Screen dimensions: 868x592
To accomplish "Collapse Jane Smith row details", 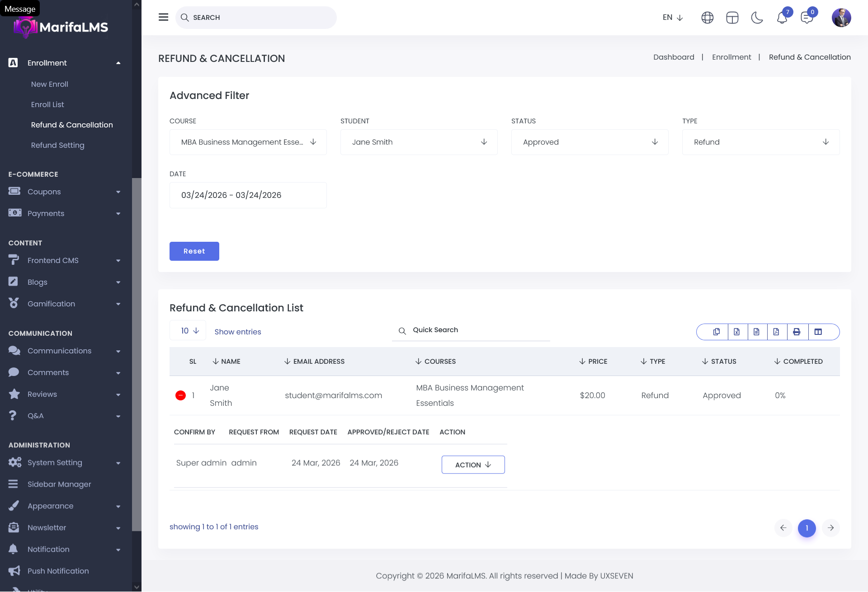I will click(180, 395).
